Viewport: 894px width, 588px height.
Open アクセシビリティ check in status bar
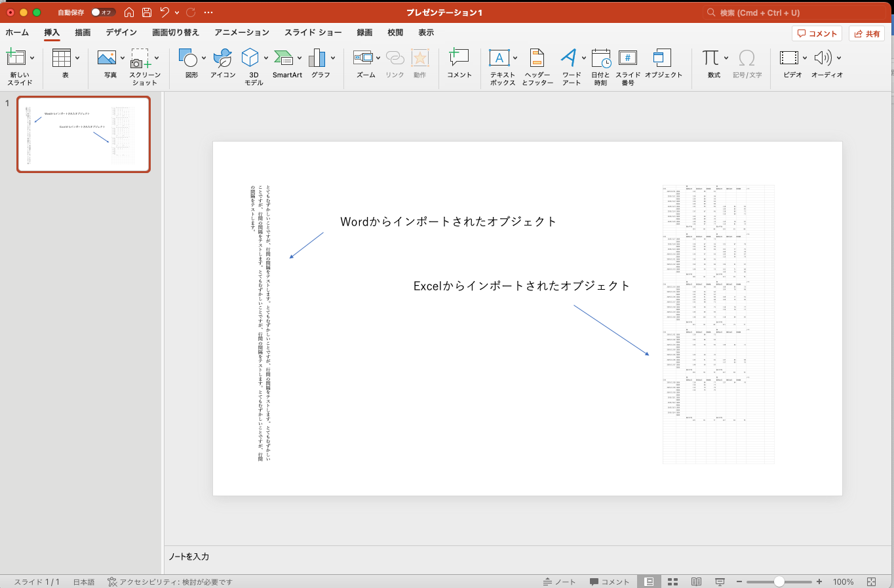[x=170, y=581]
